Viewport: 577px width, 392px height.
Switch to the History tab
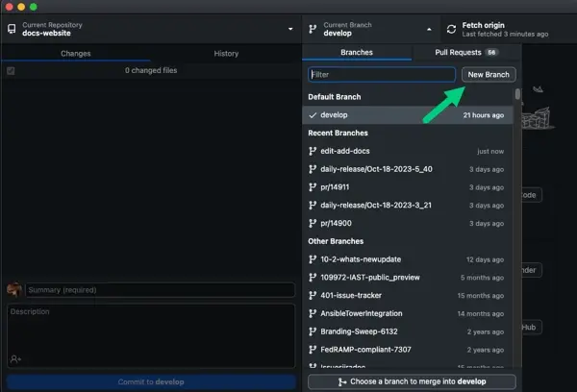coord(226,54)
